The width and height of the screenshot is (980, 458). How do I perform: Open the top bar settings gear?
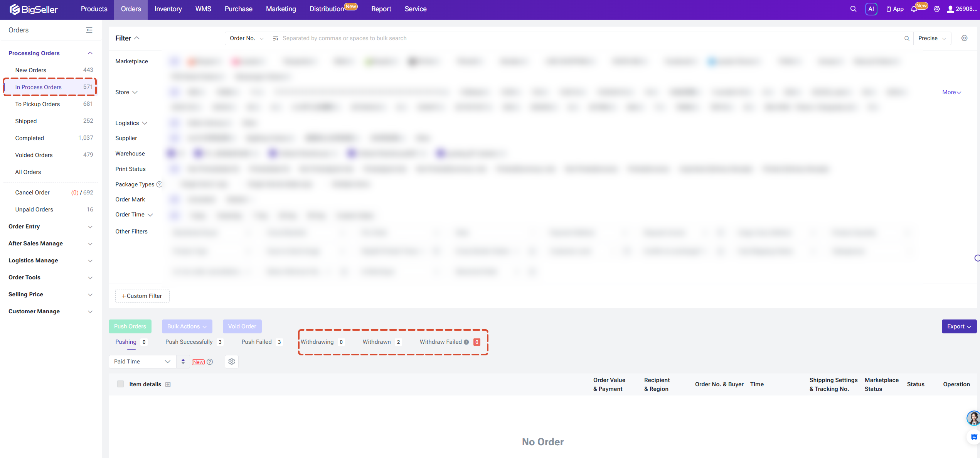937,9
